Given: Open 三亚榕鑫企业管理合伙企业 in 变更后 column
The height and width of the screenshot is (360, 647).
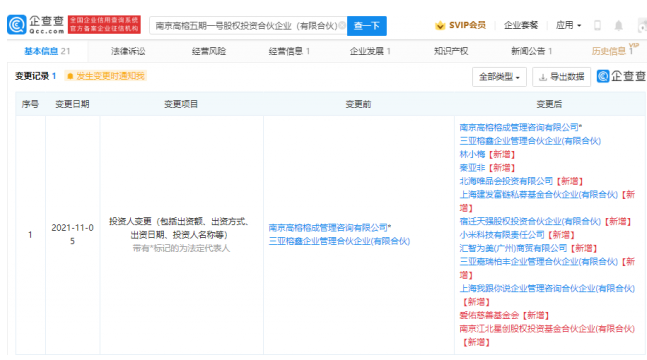Looking at the screenshot, I should point(530,141).
